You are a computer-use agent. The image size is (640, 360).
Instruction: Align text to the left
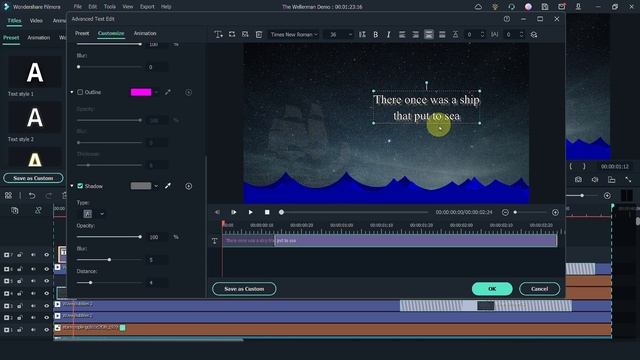[402, 35]
